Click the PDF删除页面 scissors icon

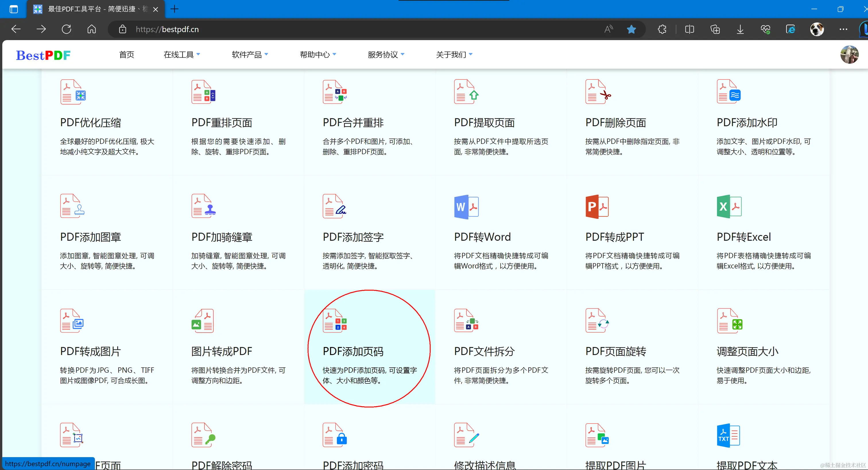pyautogui.click(x=598, y=92)
